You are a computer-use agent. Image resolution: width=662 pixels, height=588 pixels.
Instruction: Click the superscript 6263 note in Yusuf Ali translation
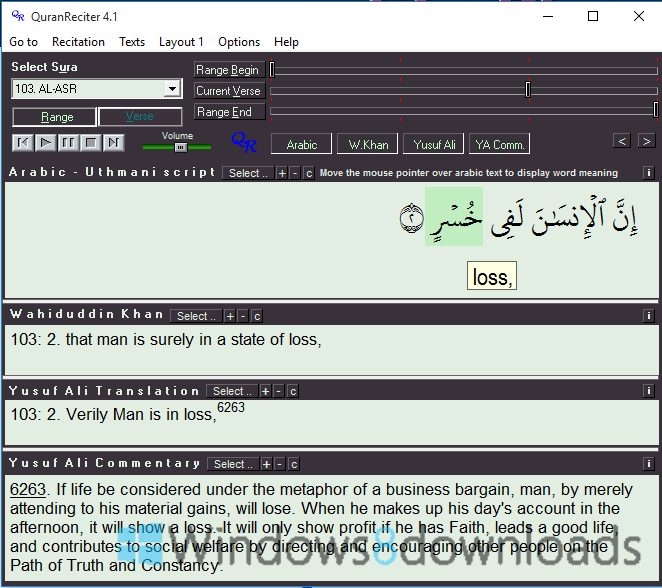[231, 407]
